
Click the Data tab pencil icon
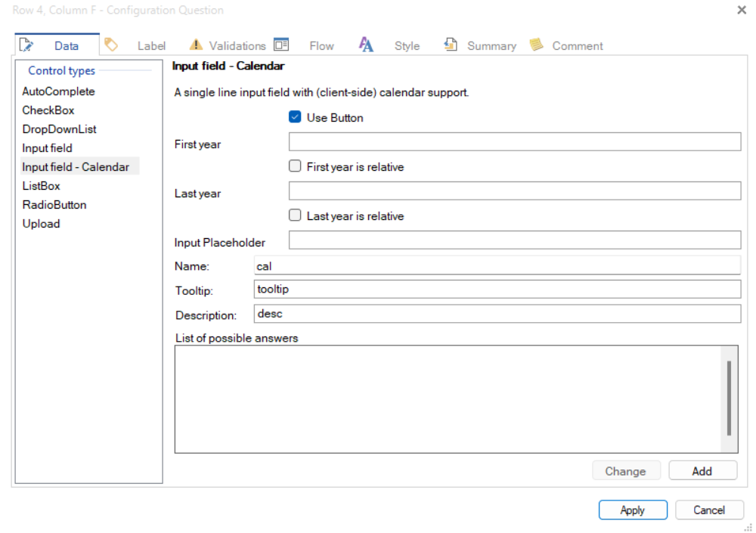point(26,45)
